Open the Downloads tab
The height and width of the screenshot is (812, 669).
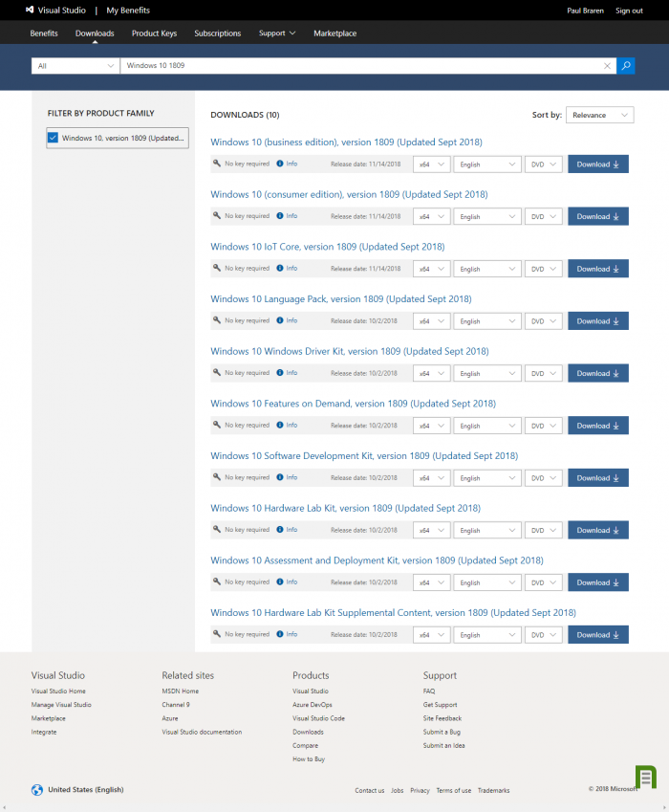(95, 33)
